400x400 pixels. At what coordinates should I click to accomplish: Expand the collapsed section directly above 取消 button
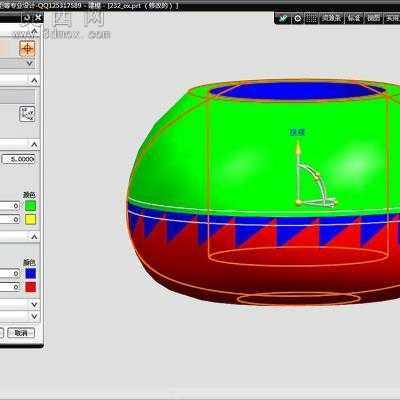tap(34, 316)
